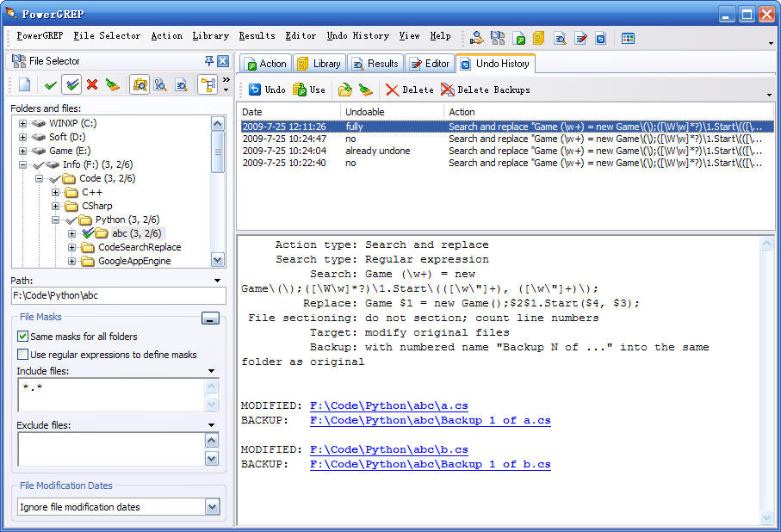The image size is (781, 532).
Task: Click the Library panel icon in main toolbar
Action: point(538,38)
